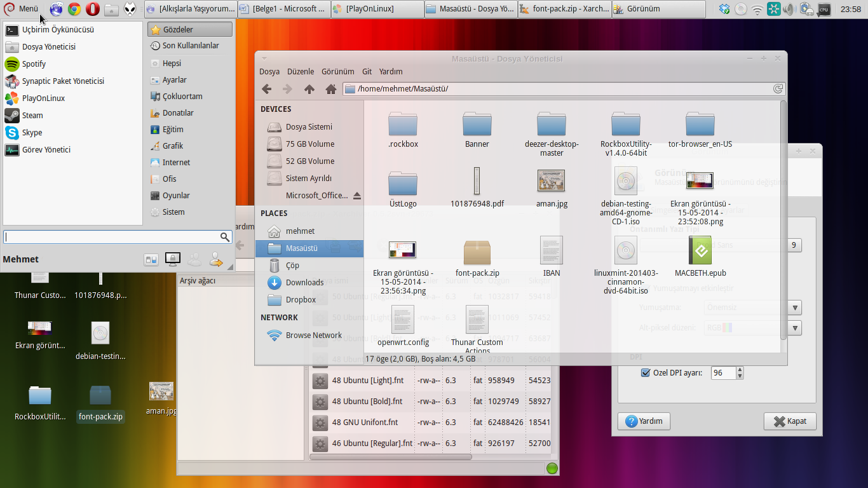Viewport: 868px width, 488px height.
Task: Click the Kapat button
Action: (790, 421)
